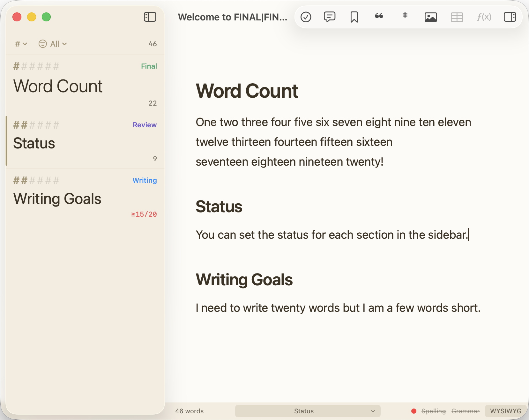The height and width of the screenshot is (420, 529).
Task: Open the heading level filter dropdown
Action: point(21,44)
